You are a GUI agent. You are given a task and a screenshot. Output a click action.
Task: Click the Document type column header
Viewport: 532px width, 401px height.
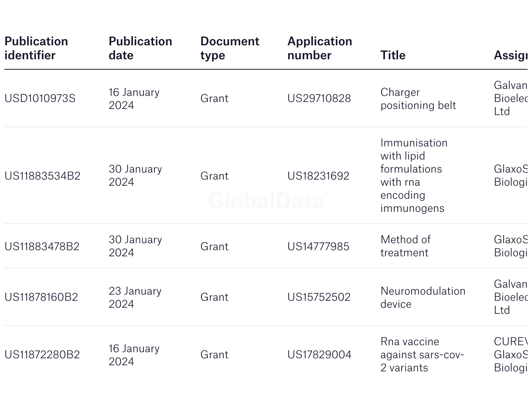(x=230, y=48)
